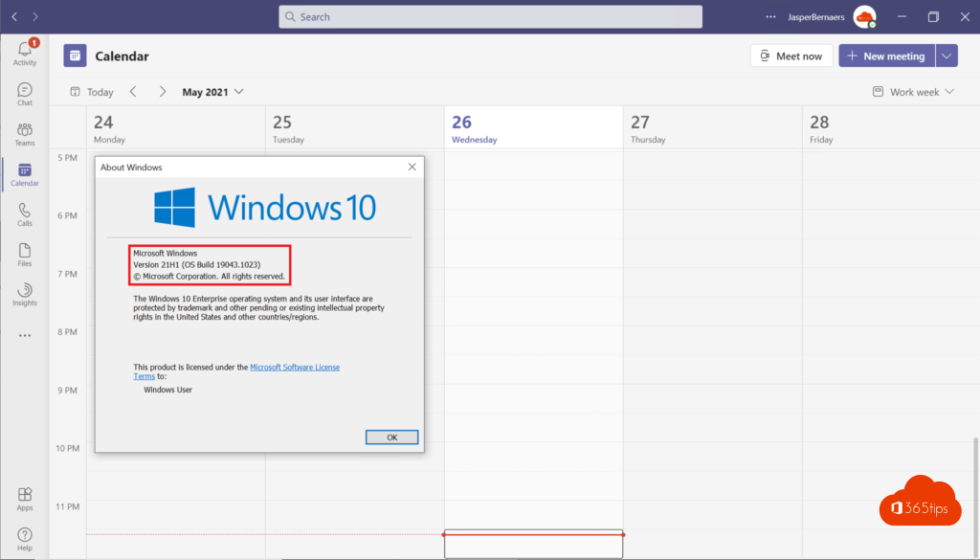Open the Apps store icon
The width and height of the screenshot is (980, 560).
click(x=25, y=499)
